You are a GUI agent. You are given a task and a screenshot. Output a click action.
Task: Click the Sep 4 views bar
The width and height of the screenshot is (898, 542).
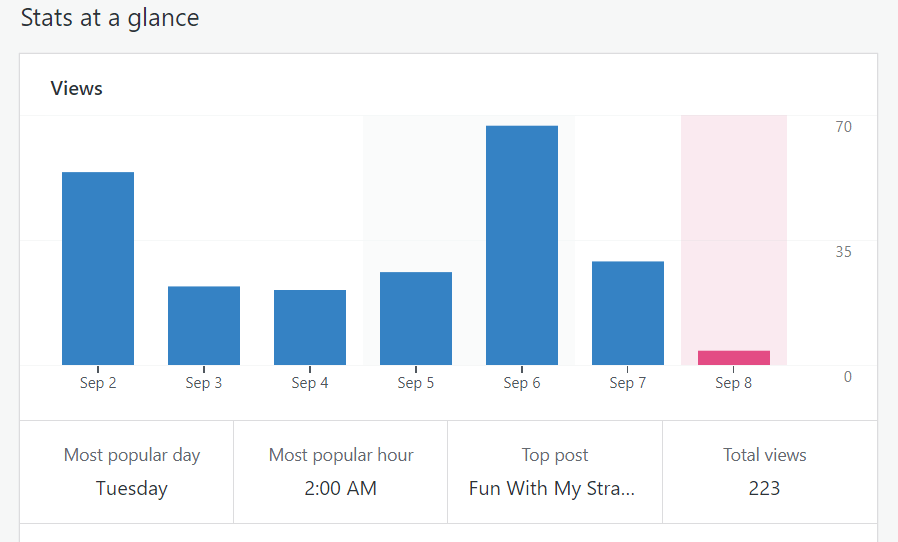click(x=310, y=327)
